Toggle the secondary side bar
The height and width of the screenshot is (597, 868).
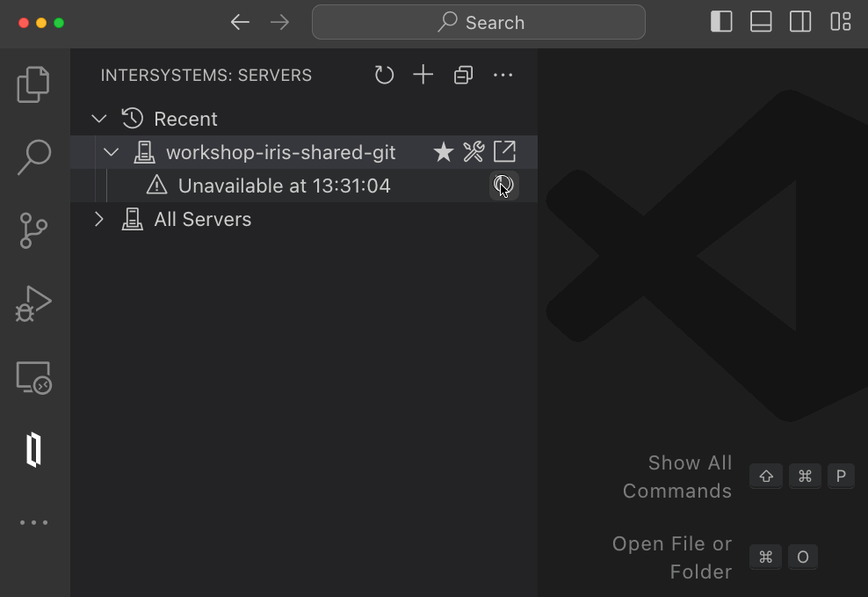pyautogui.click(x=799, y=22)
